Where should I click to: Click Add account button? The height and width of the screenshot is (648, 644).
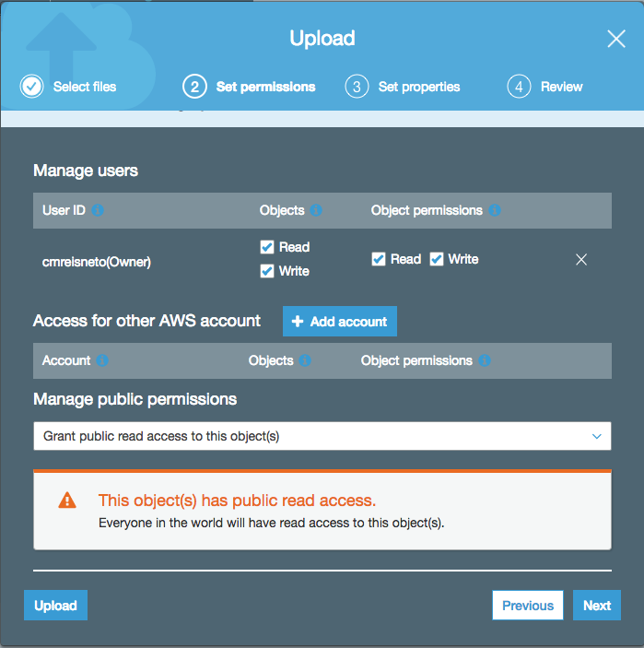click(x=340, y=321)
